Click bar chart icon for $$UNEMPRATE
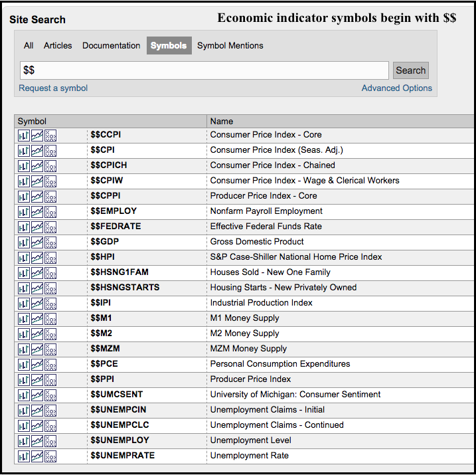This screenshot has width=476, height=475. click(x=24, y=456)
